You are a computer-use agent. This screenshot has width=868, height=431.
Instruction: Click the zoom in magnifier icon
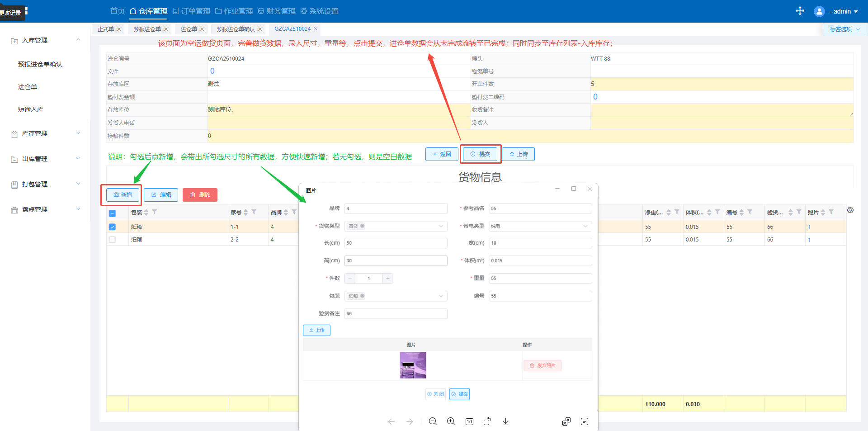[451, 422]
